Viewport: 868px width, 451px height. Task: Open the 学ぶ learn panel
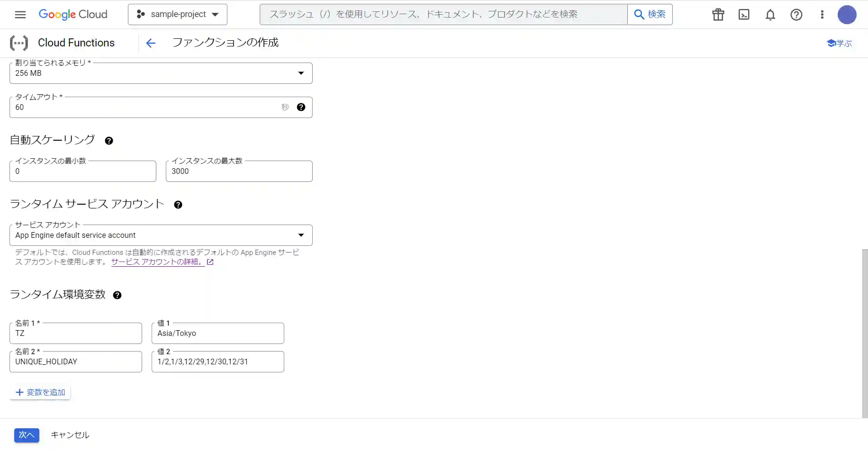coord(839,43)
